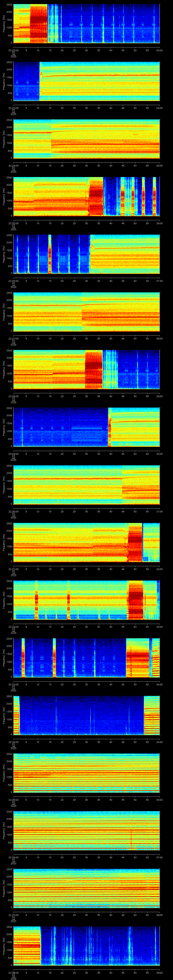This screenshot has height=980, width=173.
Task: Select the 25:00 end time label
Action: 159,166
